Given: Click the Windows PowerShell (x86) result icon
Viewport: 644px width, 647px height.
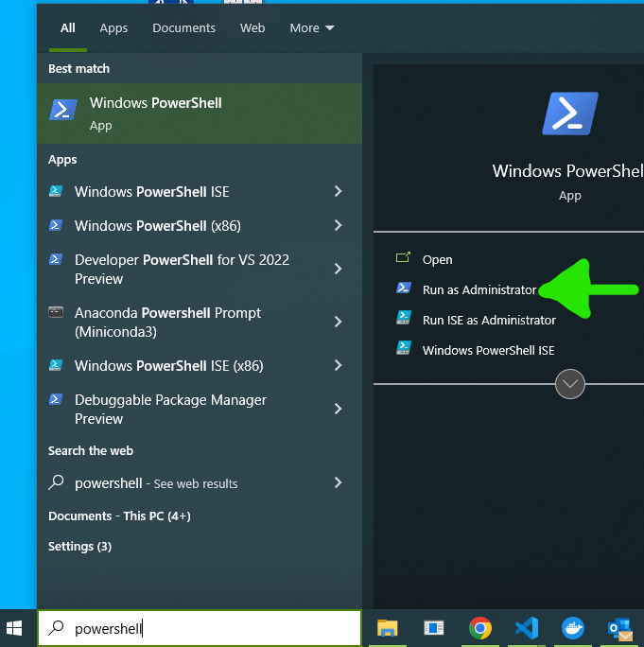Looking at the screenshot, I should [x=56, y=225].
